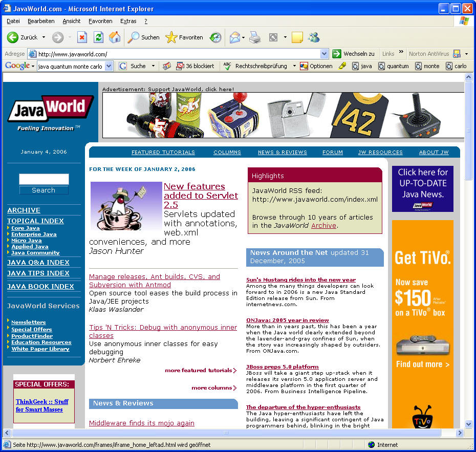Click the vertical scrollbar down arrow
476x452 pixels.
tap(468, 424)
